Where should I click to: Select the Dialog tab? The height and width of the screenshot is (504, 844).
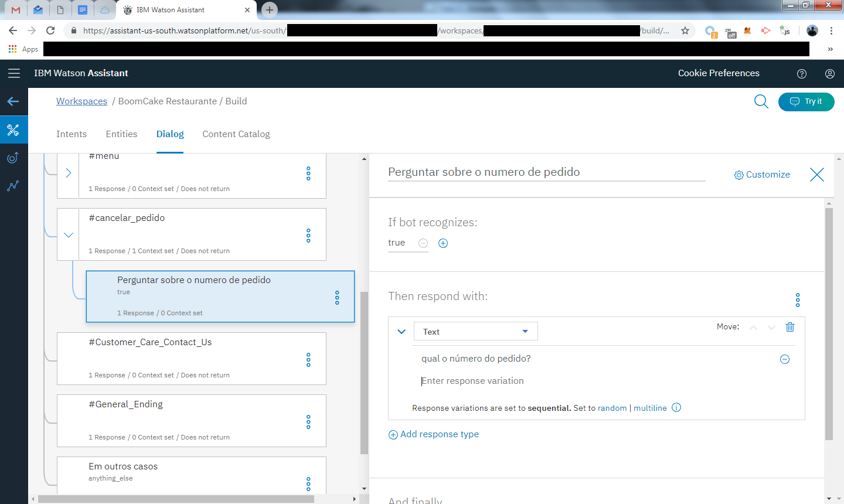(x=170, y=134)
